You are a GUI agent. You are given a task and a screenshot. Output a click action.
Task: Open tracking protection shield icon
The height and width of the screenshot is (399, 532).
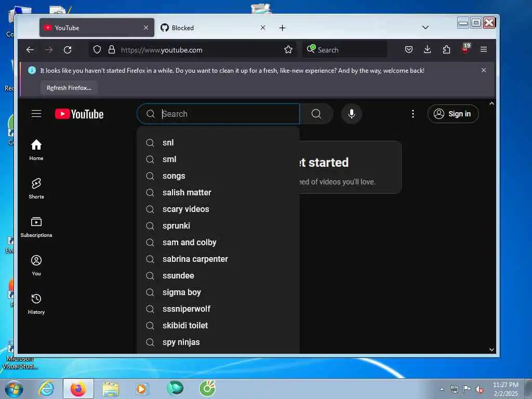tap(97, 50)
